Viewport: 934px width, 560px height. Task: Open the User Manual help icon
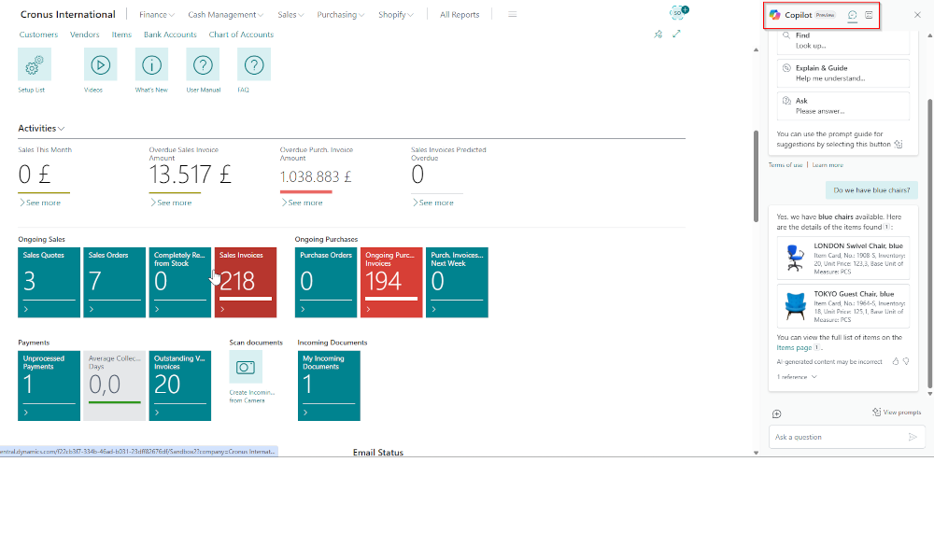(203, 64)
